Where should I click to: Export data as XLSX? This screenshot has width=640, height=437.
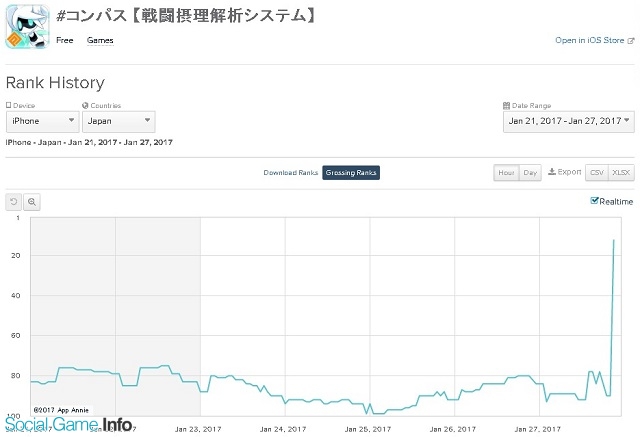[622, 173]
